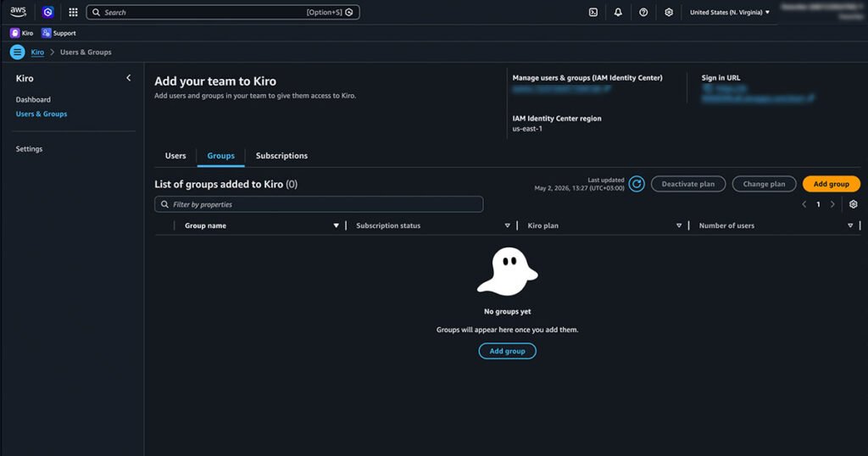Viewport: 868px width, 456px height.
Task: Select Users & Groups in side navigation
Action: pyautogui.click(x=42, y=114)
